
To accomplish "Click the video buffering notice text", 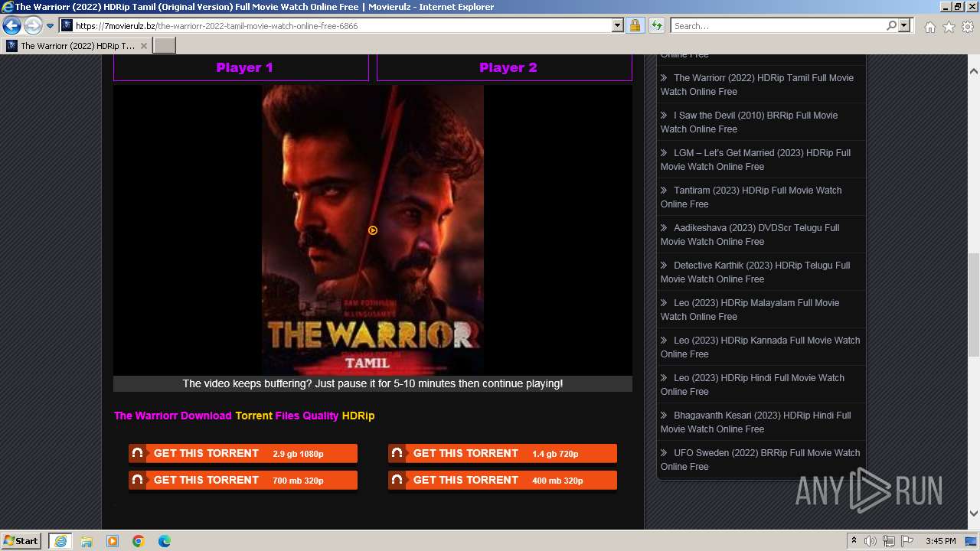I will (x=373, y=383).
